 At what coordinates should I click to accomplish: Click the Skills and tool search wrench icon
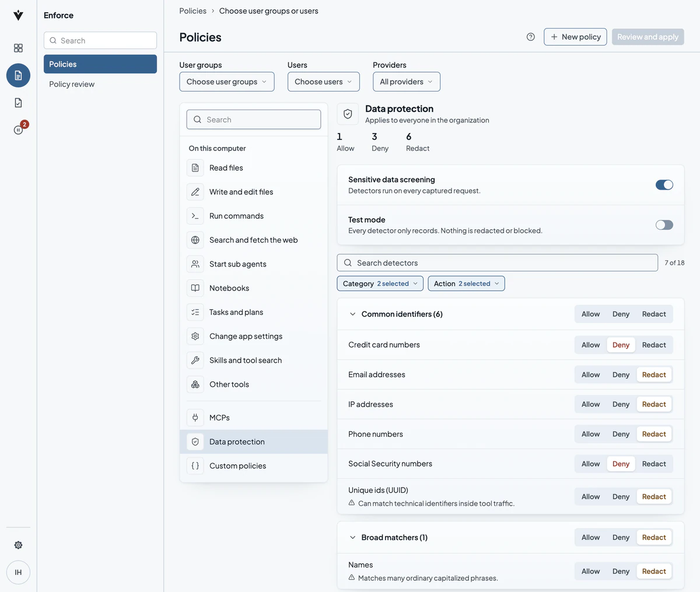click(x=195, y=360)
